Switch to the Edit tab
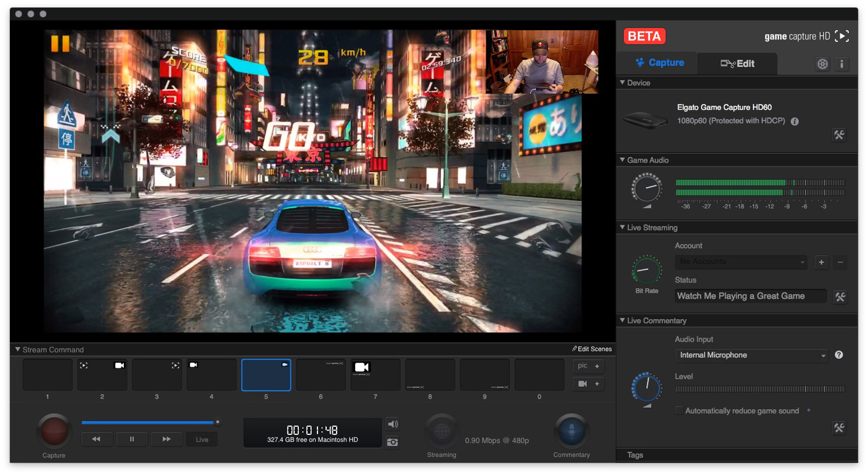Image resolution: width=868 pixels, height=475 pixels. coord(737,64)
